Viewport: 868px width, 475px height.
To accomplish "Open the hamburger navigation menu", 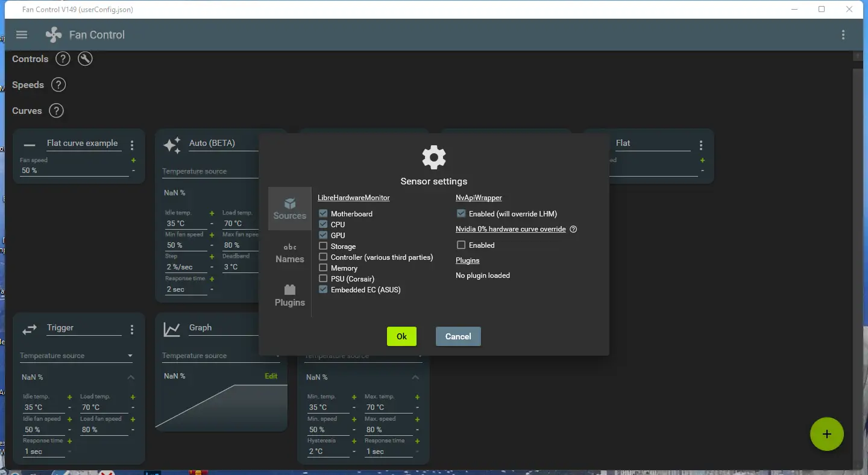I will click(22, 34).
